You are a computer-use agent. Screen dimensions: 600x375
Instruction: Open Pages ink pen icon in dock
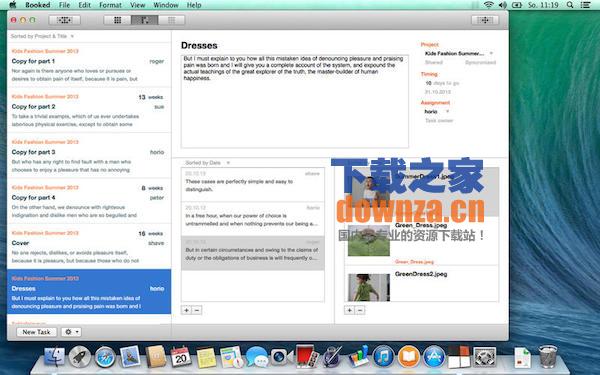(332, 357)
